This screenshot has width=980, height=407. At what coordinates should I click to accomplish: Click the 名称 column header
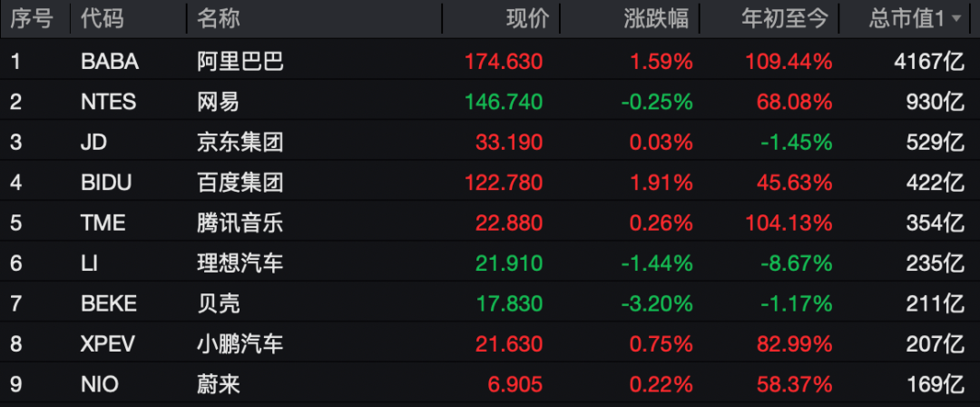(x=218, y=19)
